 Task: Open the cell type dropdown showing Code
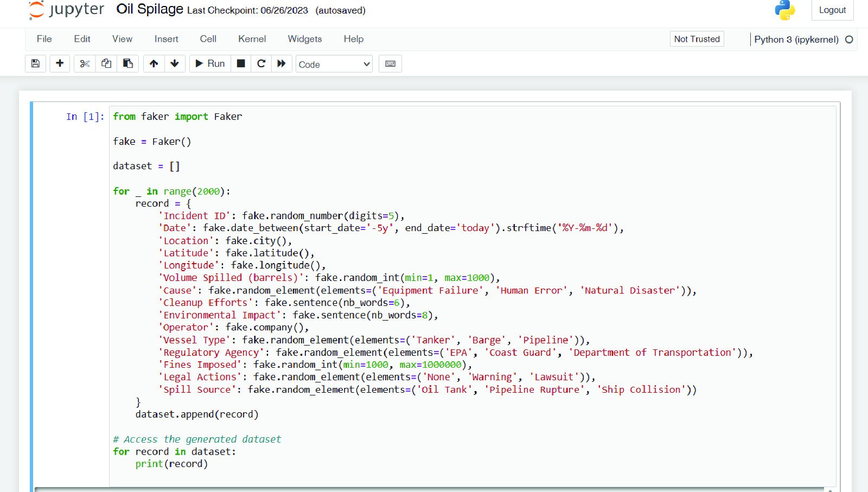(x=334, y=64)
